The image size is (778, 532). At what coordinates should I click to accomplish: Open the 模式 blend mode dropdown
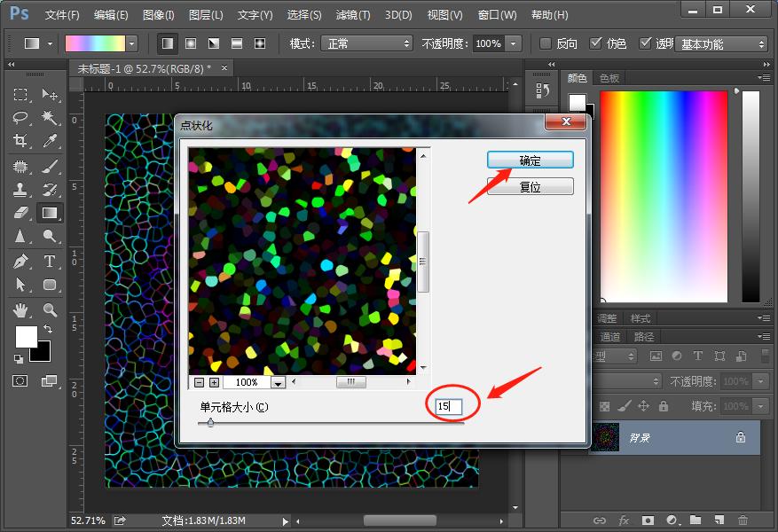click(x=368, y=43)
